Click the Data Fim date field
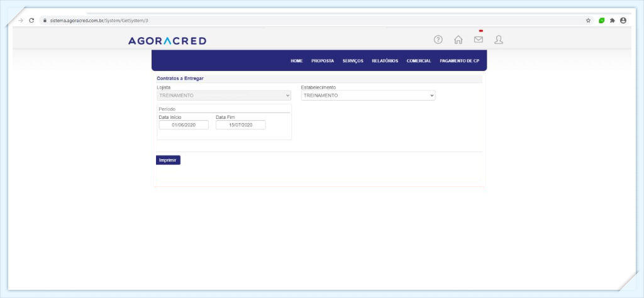The width and height of the screenshot is (644, 298). (241, 124)
